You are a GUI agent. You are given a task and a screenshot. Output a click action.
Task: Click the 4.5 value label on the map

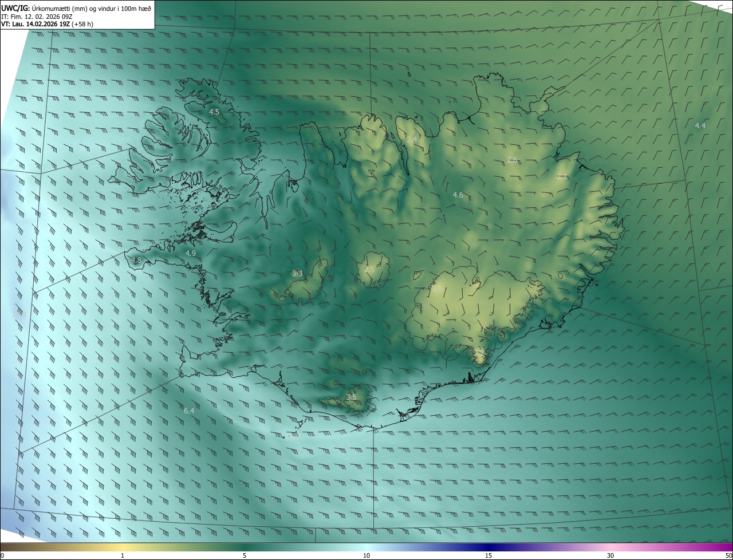click(x=214, y=112)
